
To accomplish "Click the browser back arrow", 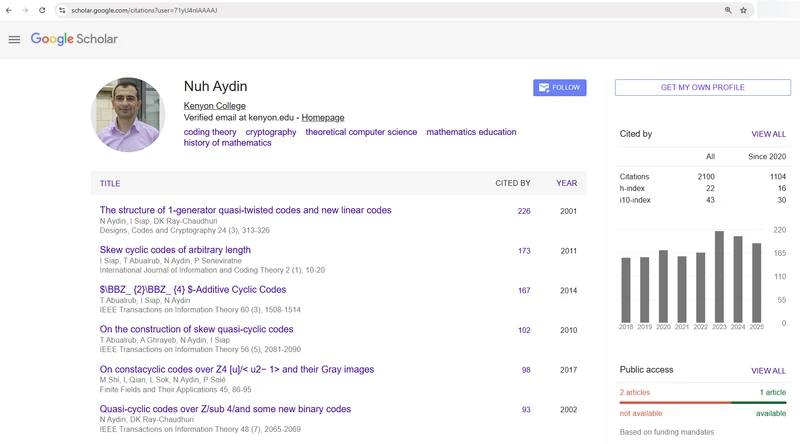I will 9,10.
